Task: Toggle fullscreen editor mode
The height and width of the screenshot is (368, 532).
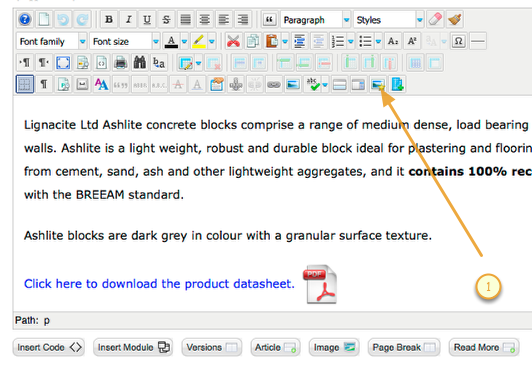Action: pos(63,63)
